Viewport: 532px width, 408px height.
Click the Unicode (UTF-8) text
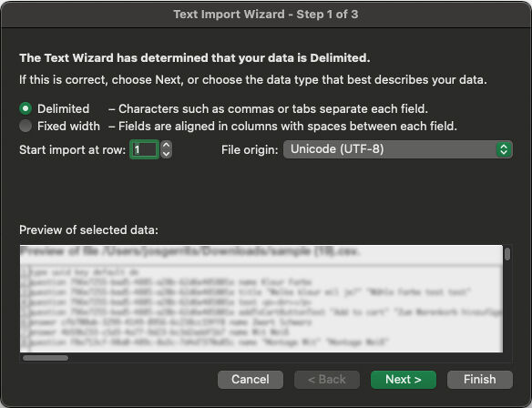(x=337, y=148)
